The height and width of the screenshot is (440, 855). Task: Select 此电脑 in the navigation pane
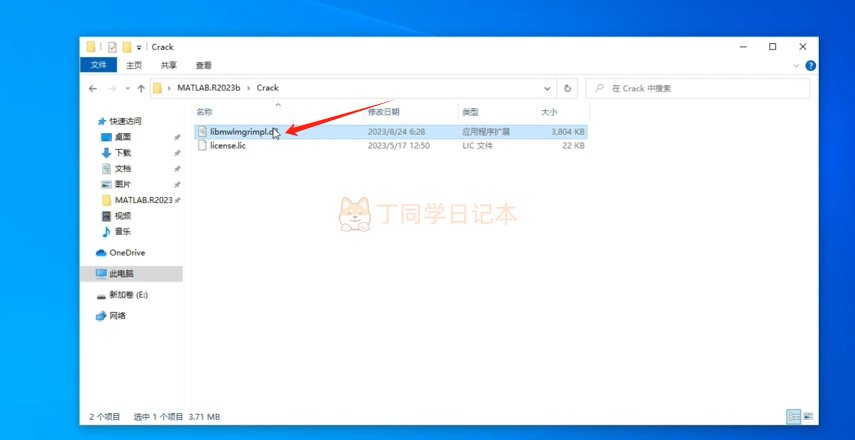click(131, 274)
